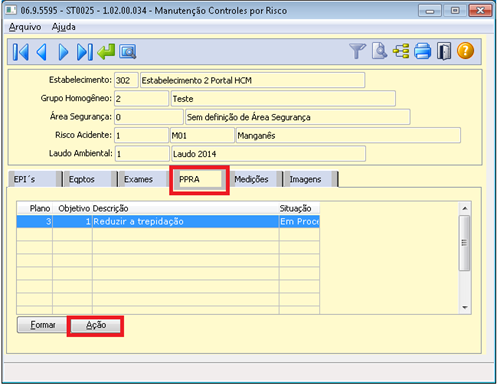Click the document preview magnifier icon
This screenshot has width=500, height=386.
(x=379, y=51)
